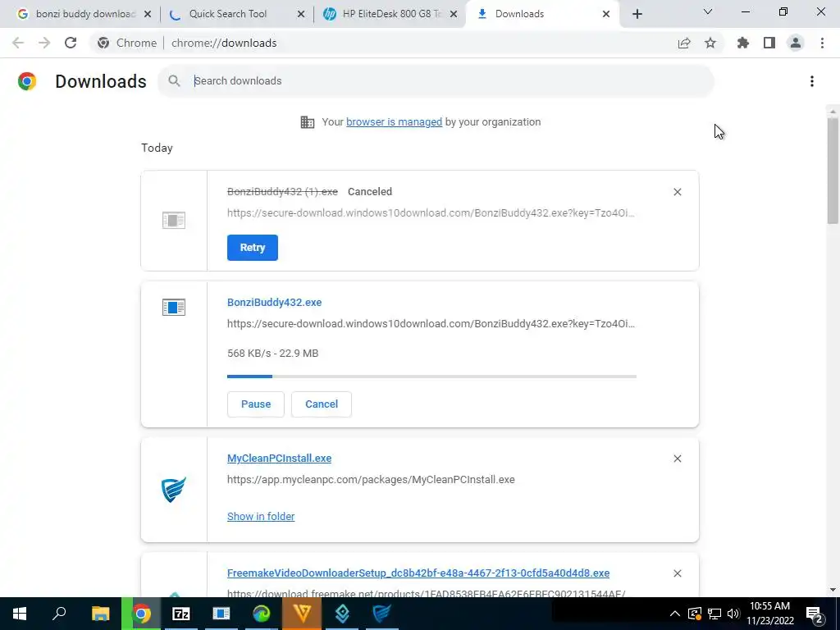Viewport: 840px width, 630px height.
Task: Click the Chrome taskbar icon
Action: 141,614
